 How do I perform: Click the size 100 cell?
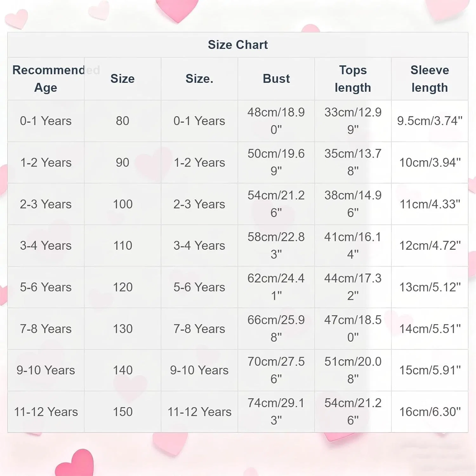coord(122,204)
